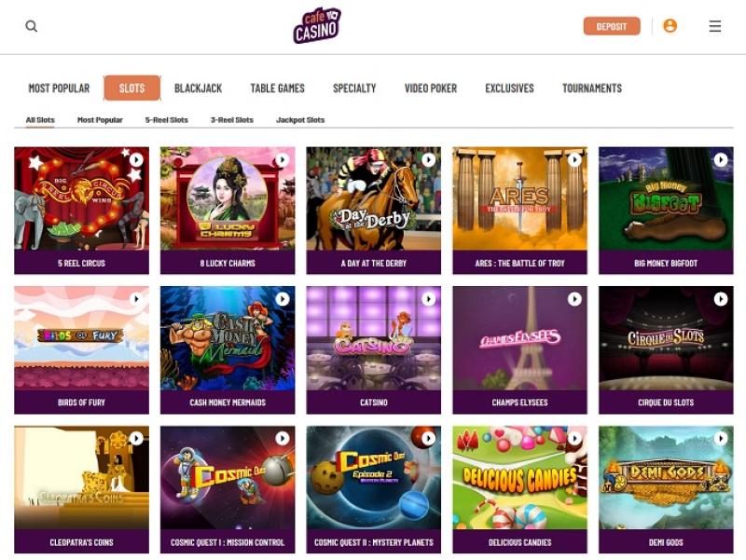Open Ares: The Battle of Troy thumbnail

(x=520, y=198)
